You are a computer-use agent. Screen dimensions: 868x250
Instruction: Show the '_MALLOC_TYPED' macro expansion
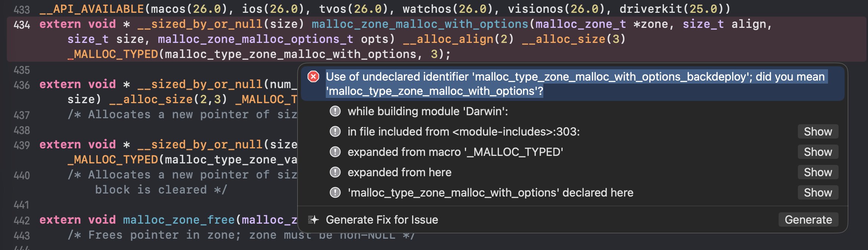click(x=817, y=152)
